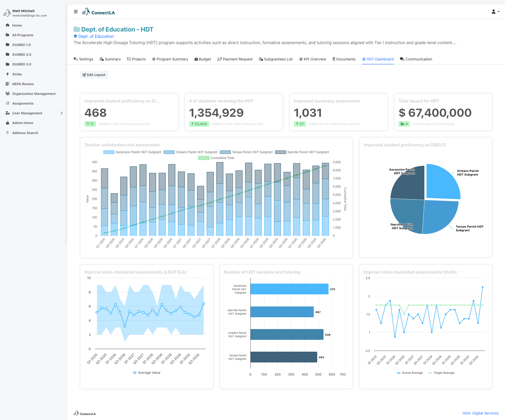Click the Edit Layout button
505x420 pixels.
pos(94,75)
